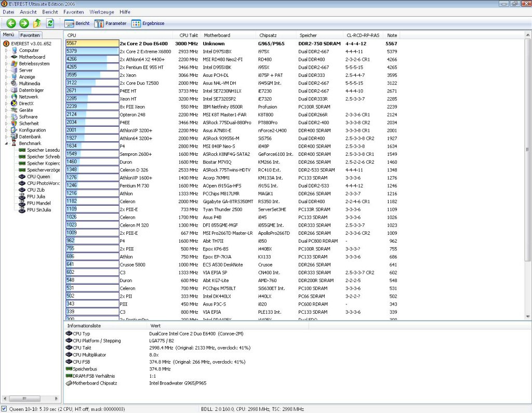Click the green Forward arrow icon
This screenshot has height=413, width=532.
click(x=24, y=23)
